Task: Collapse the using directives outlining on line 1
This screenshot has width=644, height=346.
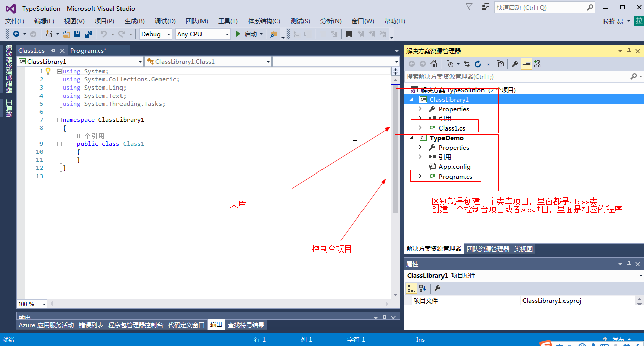Action: 59,71
